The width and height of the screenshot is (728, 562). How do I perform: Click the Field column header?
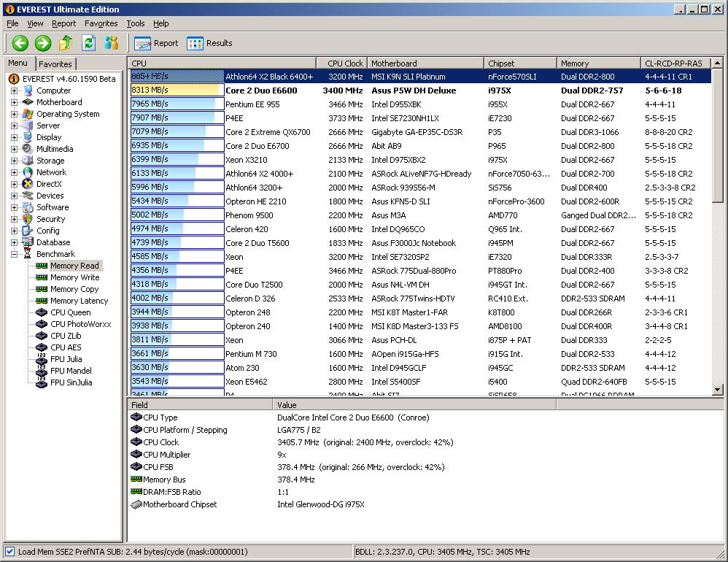[x=200, y=404]
